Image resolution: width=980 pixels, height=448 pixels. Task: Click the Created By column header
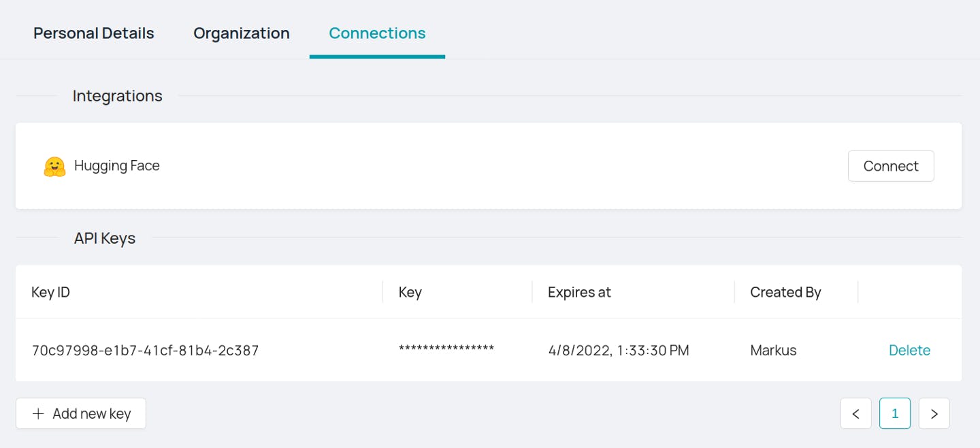click(x=785, y=292)
